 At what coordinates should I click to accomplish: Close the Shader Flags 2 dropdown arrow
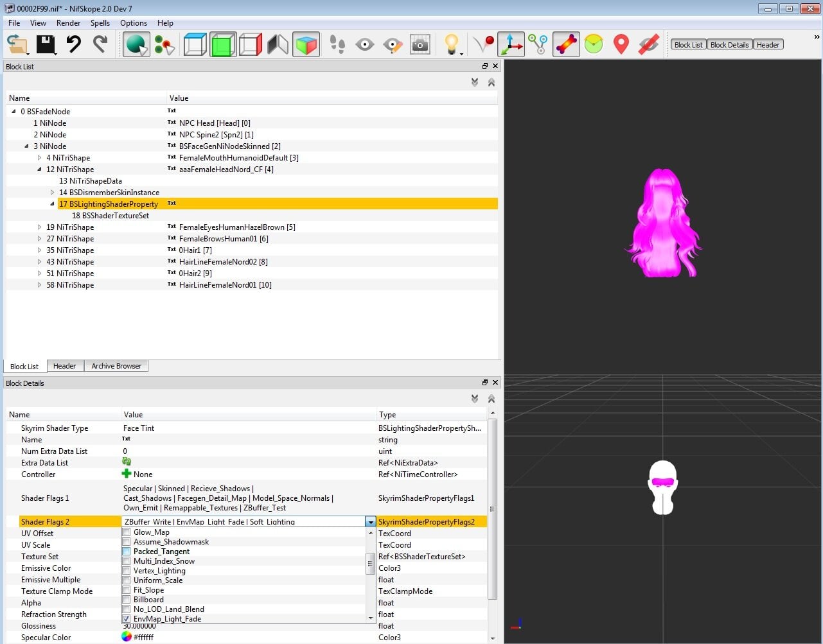(371, 522)
